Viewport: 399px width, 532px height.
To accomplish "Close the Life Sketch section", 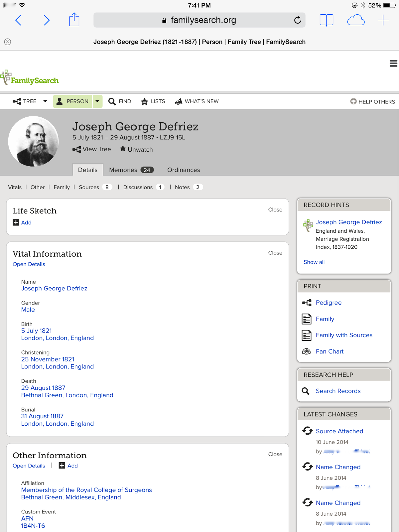I will point(275,210).
